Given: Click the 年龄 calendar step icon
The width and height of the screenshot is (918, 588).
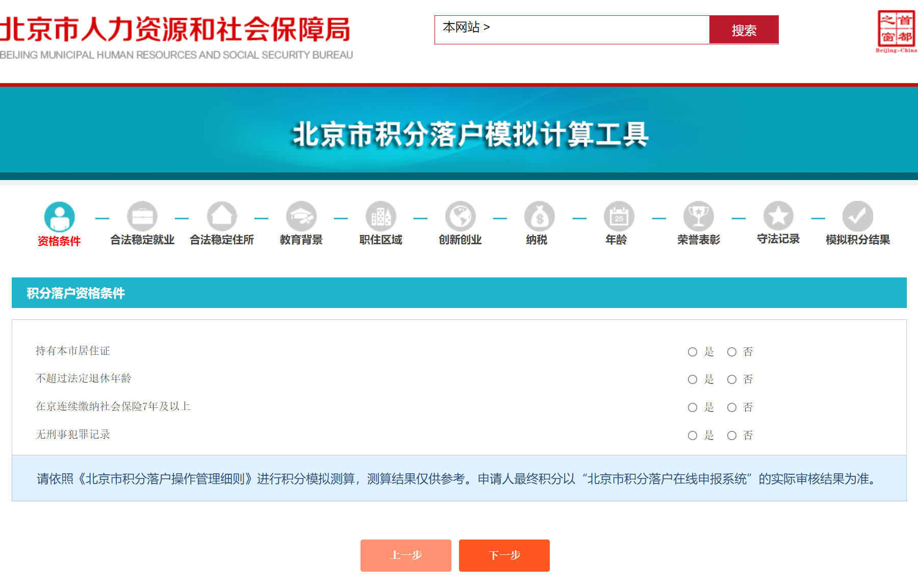Looking at the screenshot, I should pos(619,217).
